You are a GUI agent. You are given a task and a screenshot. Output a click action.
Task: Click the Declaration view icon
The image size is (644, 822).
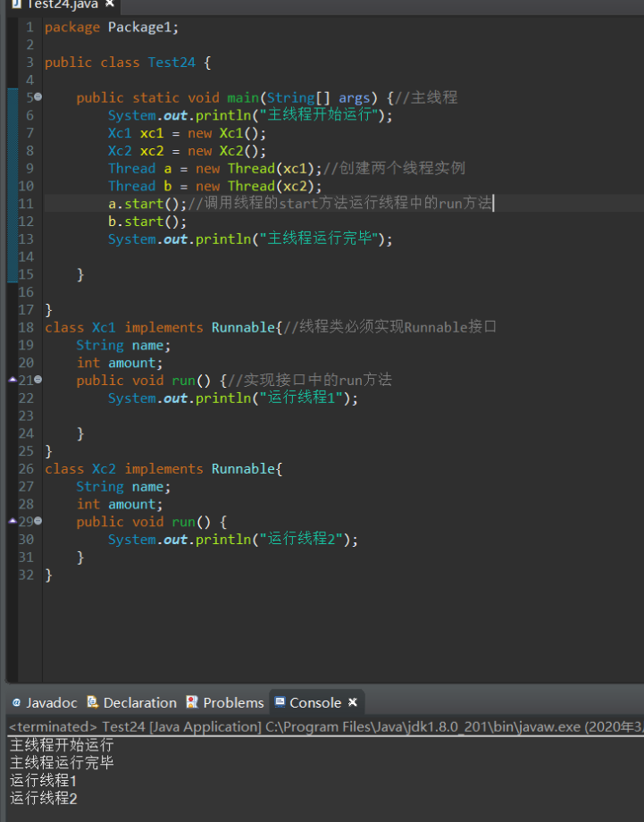(x=94, y=702)
